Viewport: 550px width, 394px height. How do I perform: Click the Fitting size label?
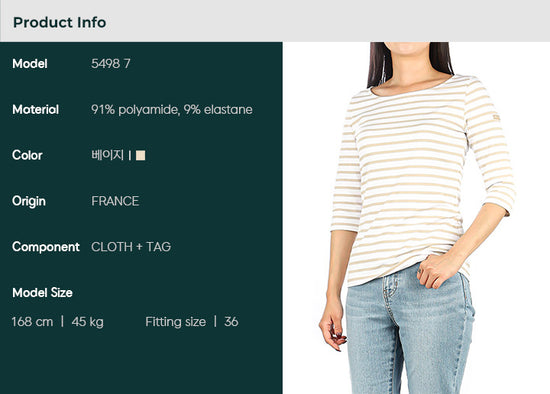coord(176,322)
